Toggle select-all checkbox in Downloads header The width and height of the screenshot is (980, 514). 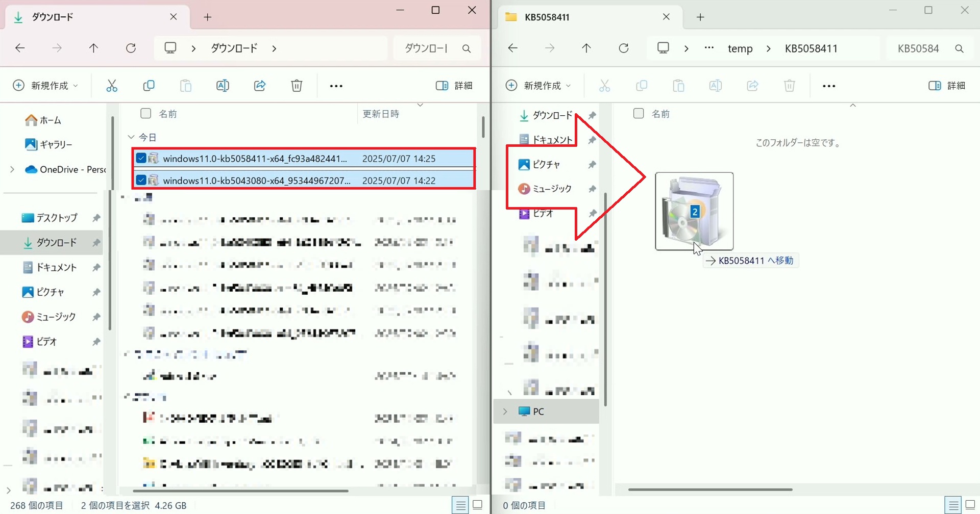[x=146, y=113]
